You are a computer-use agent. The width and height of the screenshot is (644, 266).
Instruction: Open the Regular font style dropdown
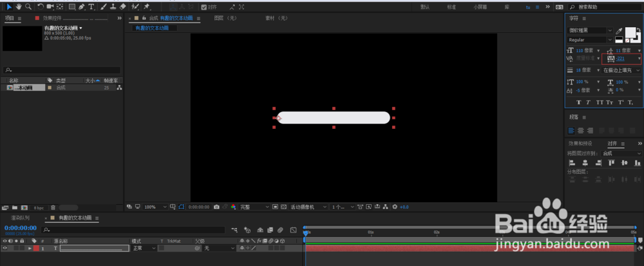pyautogui.click(x=590, y=40)
